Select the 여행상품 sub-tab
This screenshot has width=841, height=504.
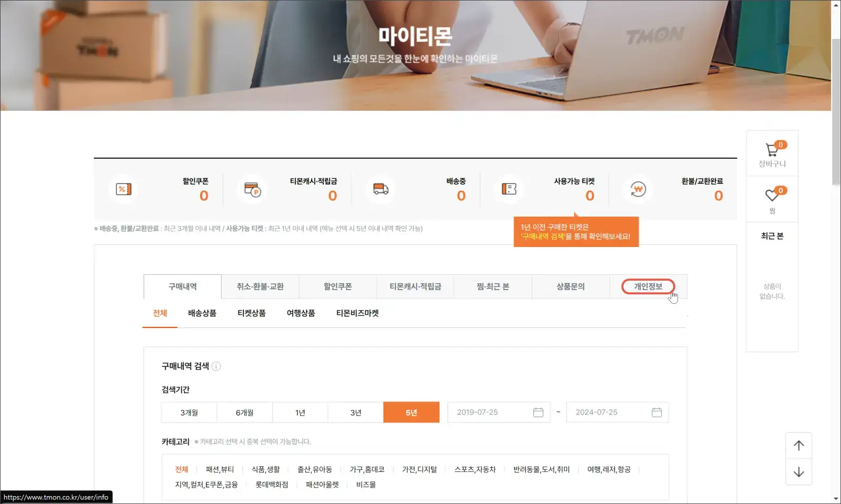point(301,313)
